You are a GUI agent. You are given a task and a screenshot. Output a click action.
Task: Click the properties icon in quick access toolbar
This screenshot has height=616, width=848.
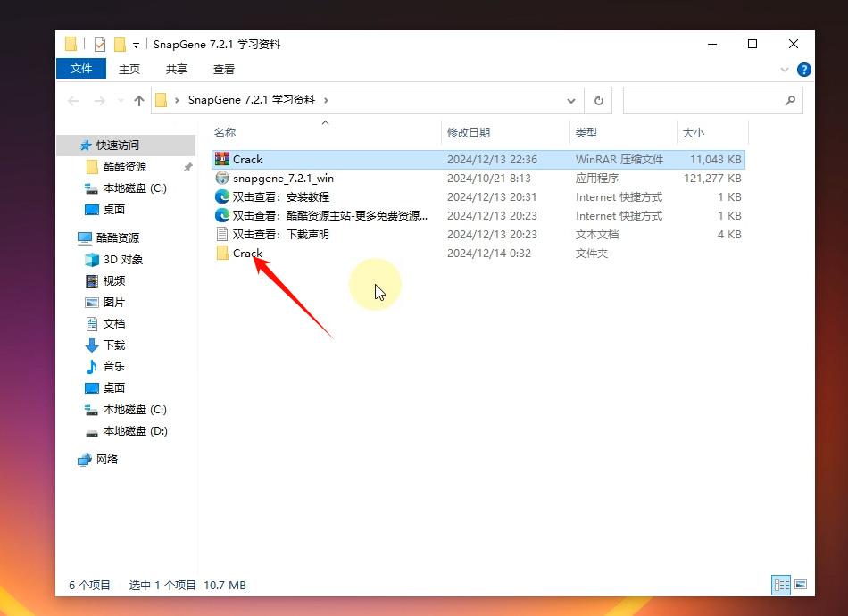[x=100, y=44]
